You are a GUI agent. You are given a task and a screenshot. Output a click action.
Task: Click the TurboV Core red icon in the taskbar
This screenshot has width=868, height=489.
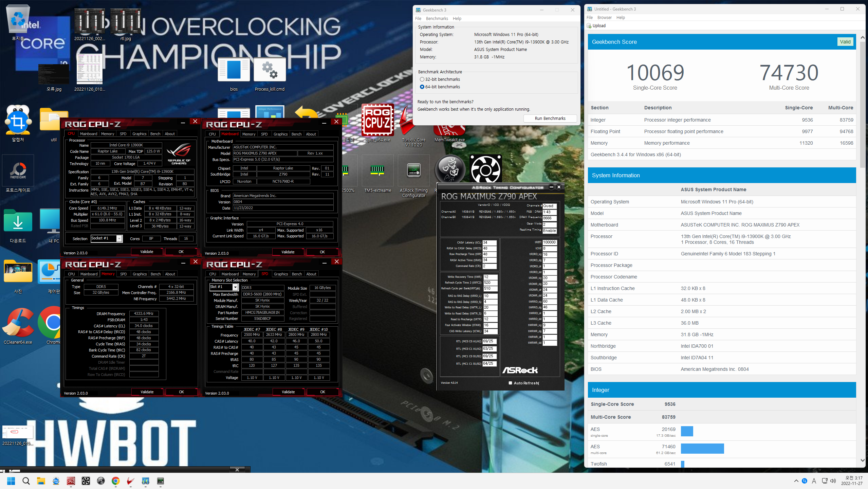coord(131,481)
